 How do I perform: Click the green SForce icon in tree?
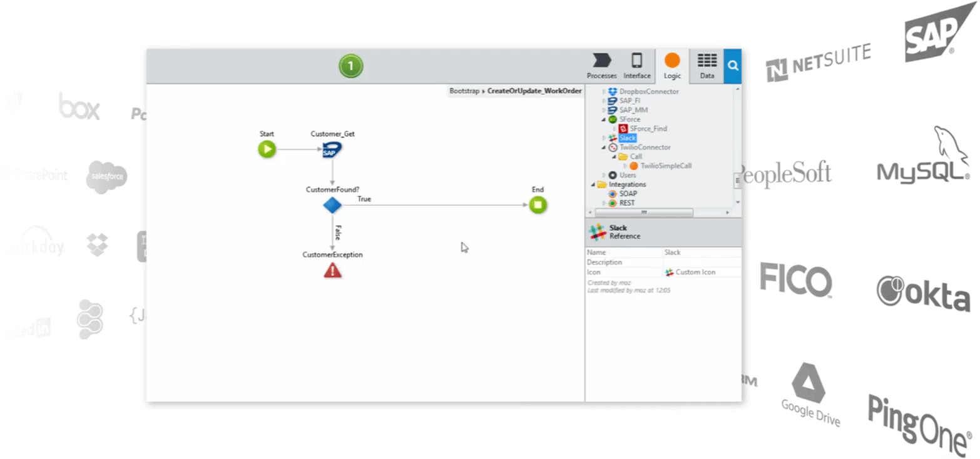pos(613,119)
